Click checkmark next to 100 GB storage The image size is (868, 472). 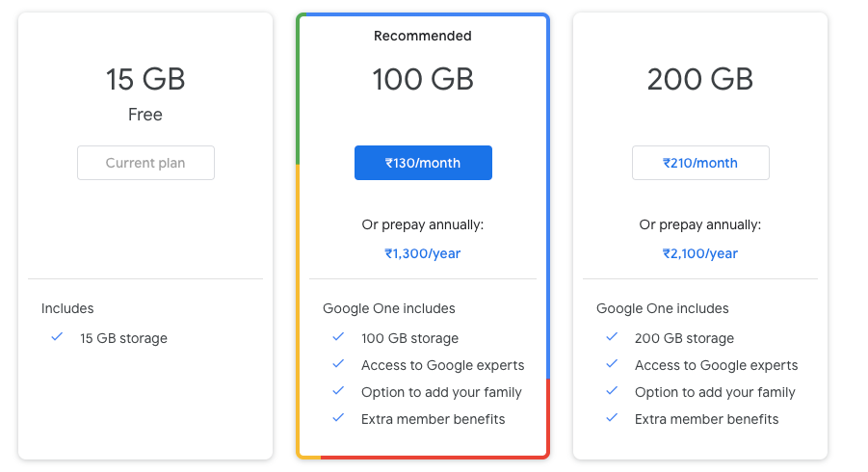coord(338,337)
